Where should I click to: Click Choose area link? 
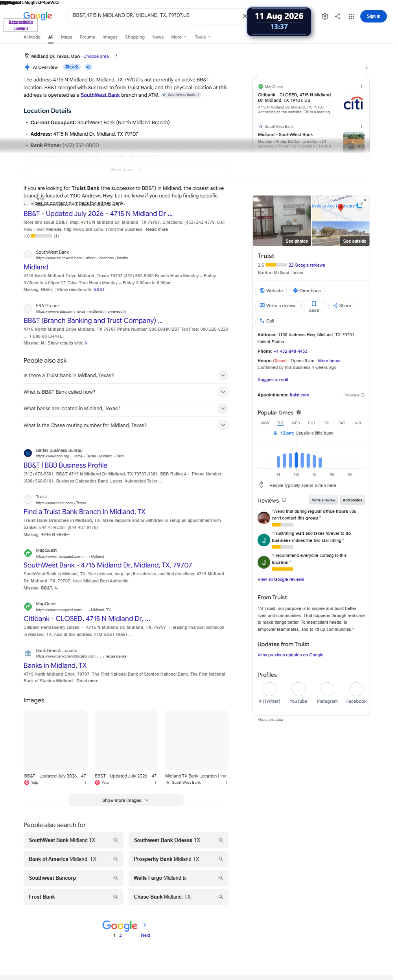pos(96,56)
